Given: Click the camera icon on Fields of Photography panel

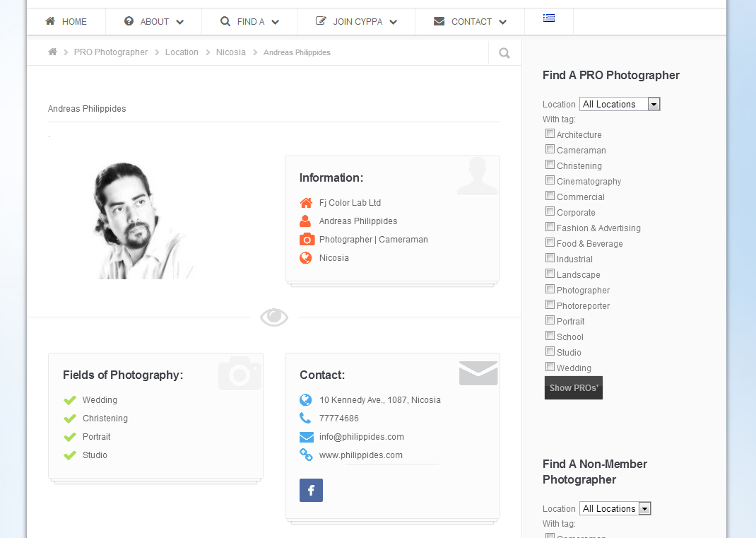Looking at the screenshot, I should click(x=239, y=373).
